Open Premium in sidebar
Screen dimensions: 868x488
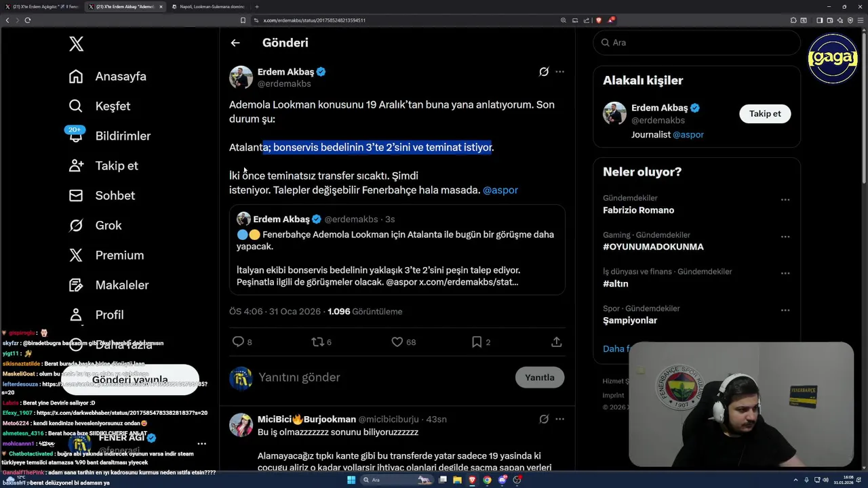[106, 256]
